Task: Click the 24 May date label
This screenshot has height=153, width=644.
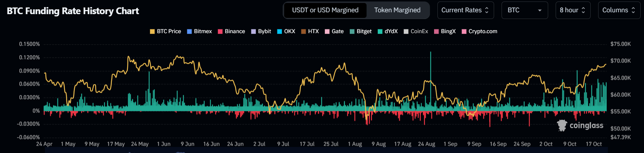Action: (139, 144)
